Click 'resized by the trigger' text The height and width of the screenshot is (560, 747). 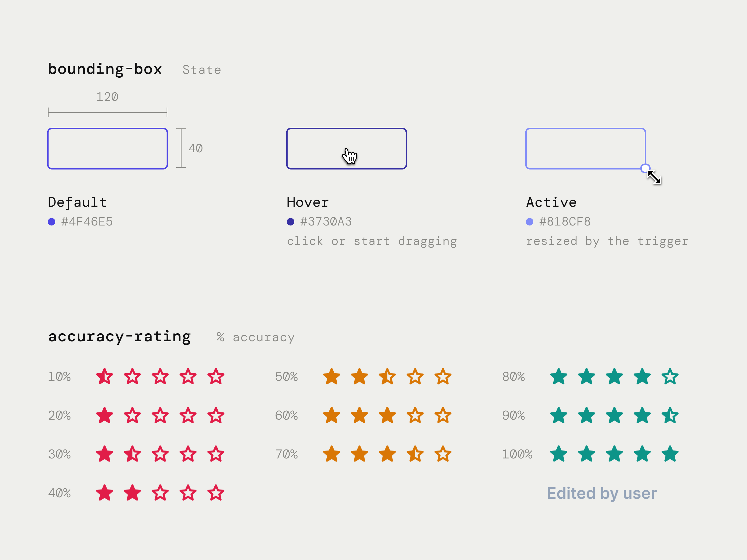[x=607, y=241]
